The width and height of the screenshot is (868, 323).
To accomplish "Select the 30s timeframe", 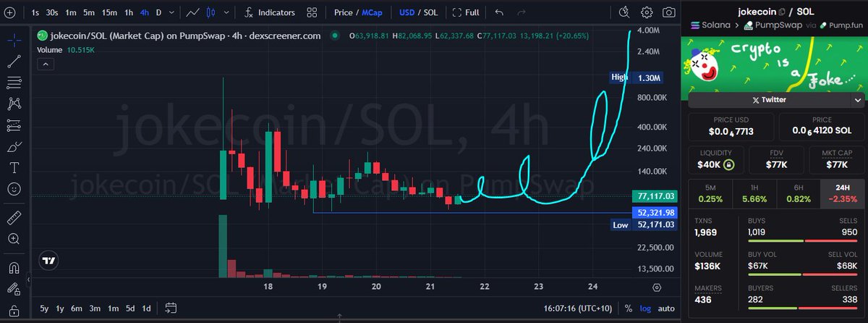I will tap(52, 12).
